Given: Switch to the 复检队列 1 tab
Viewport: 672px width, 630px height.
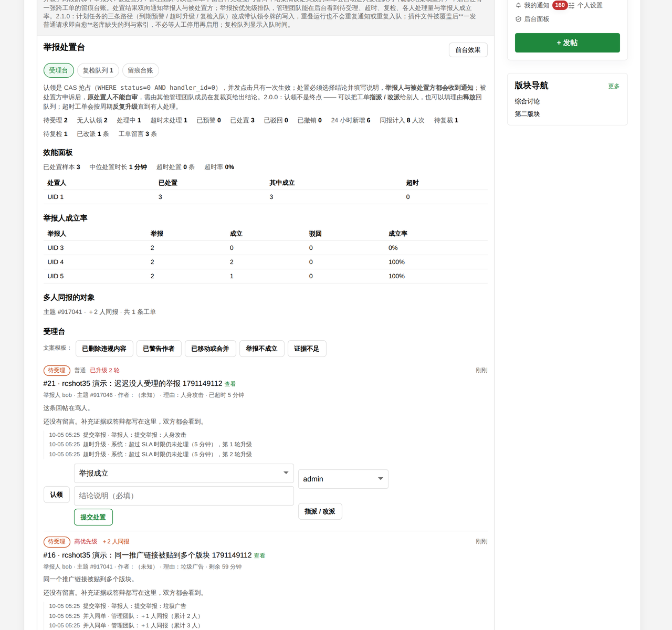Looking at the screenshot, I should pos(98,70).
